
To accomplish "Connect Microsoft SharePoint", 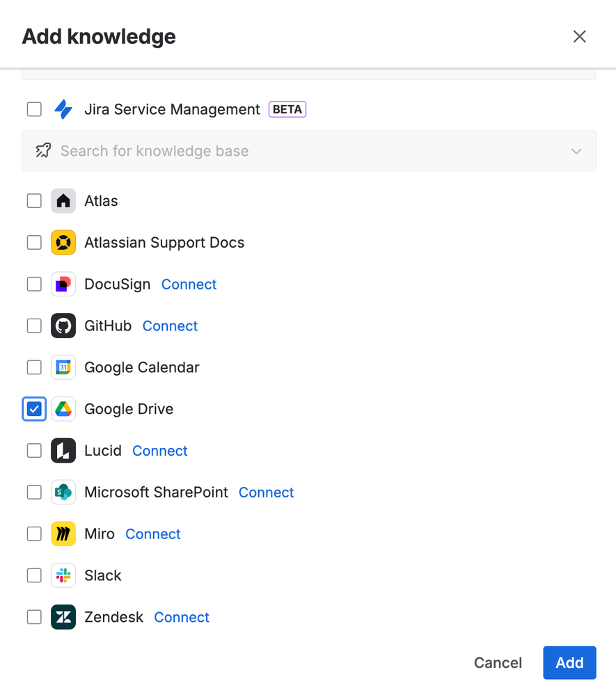I will point(266,493).
